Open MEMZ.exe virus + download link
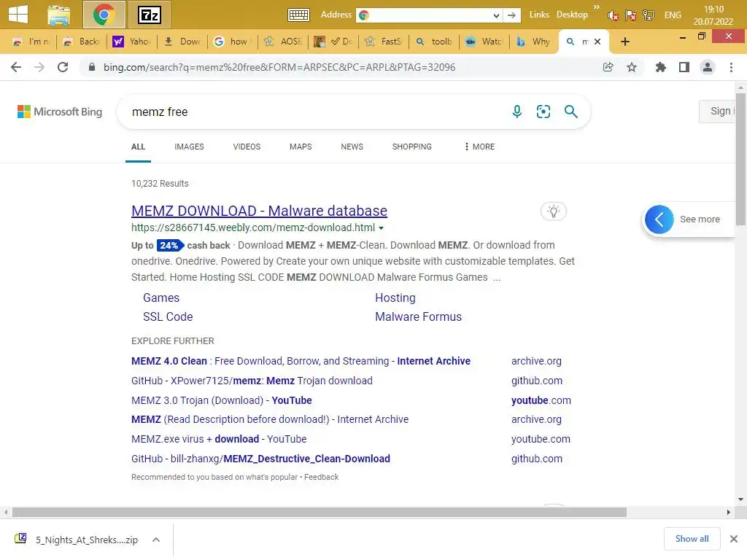The image size is (747, 560). click(219, 438)
